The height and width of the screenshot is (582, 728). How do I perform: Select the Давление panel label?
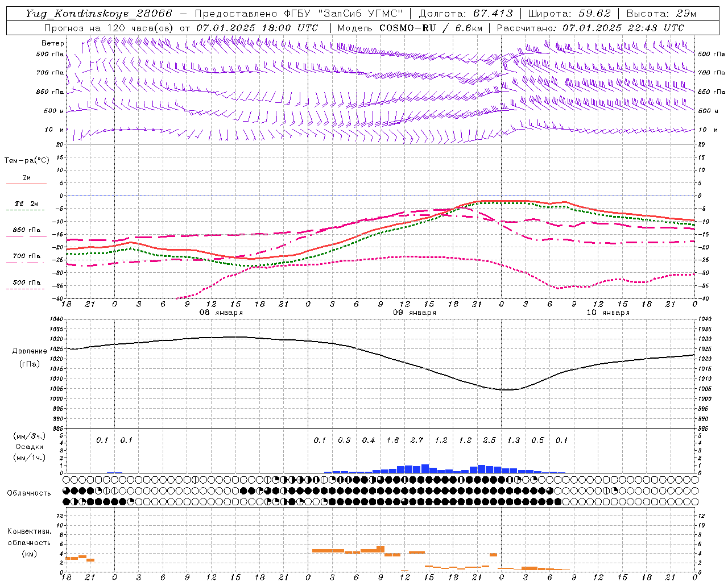tap(30, 351)
